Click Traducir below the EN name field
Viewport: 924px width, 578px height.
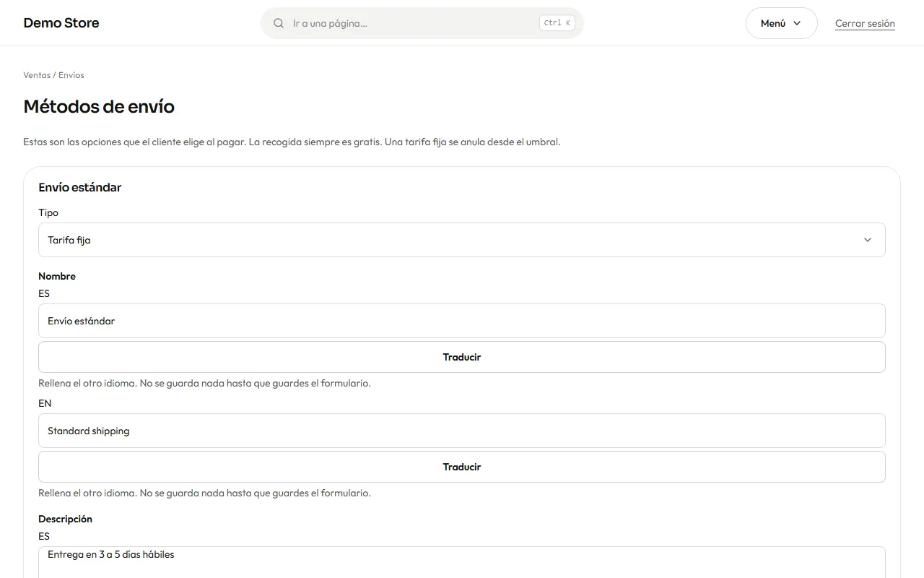[462, 467]
